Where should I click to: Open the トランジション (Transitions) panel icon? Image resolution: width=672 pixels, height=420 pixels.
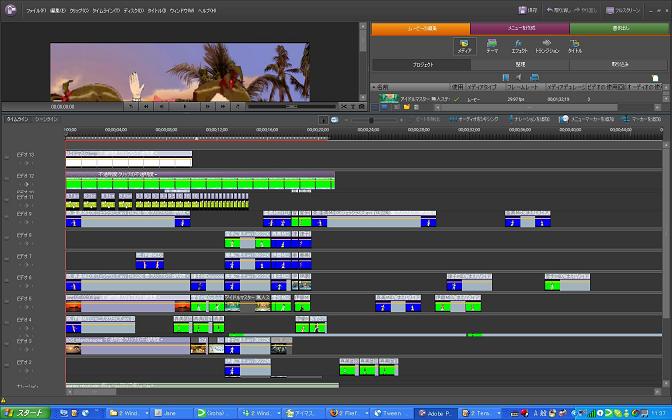pyautogui.click(x=547, y=44)
